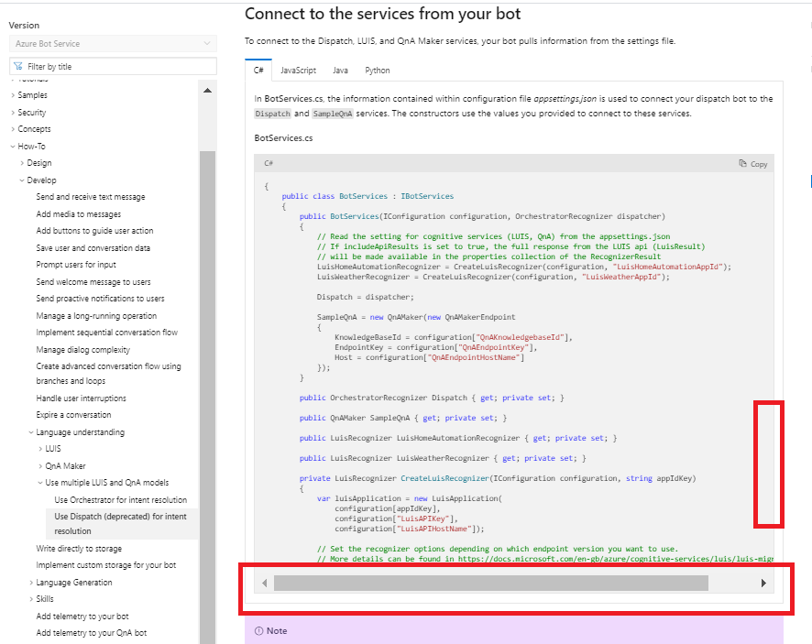Viewport: 812px width, 644px height.
Task: Open Send proactive notifications to users
Action: [x=101, y=299]
